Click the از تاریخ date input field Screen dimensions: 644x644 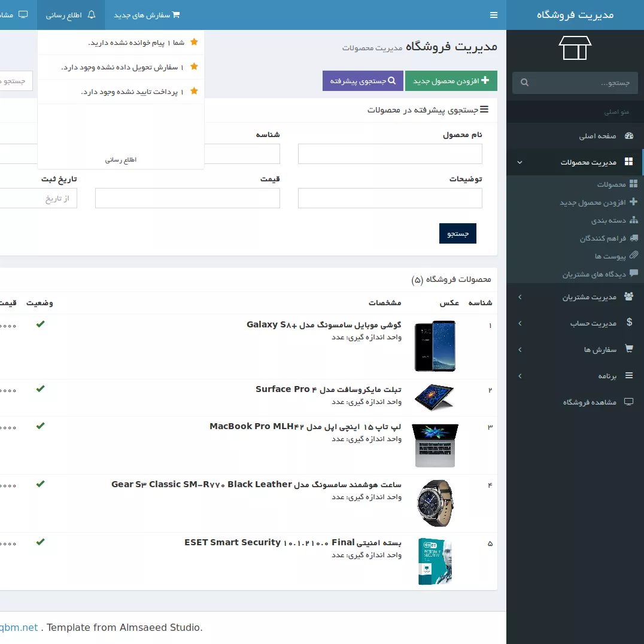38,198
